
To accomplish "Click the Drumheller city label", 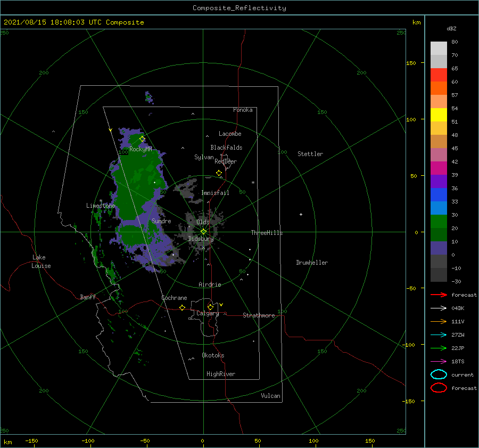I will point(312,263).
